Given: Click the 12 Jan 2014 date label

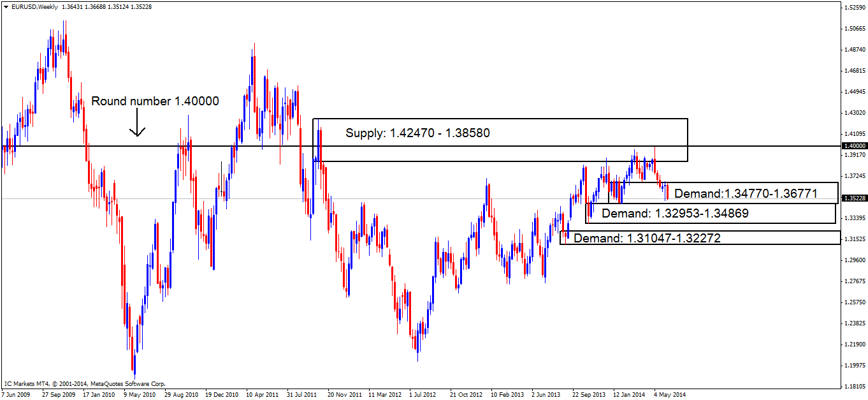Looking at the screenshot, I should point(630,394).
